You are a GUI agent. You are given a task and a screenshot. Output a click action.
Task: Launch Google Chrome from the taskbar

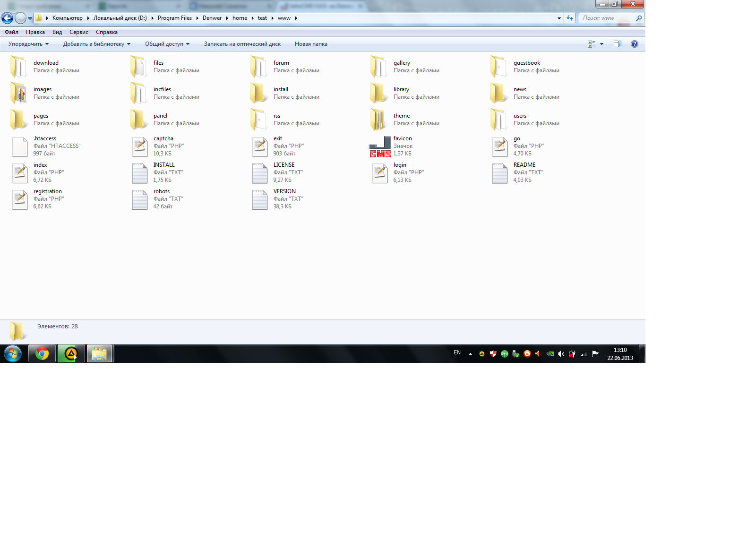[x=42, y=353]
